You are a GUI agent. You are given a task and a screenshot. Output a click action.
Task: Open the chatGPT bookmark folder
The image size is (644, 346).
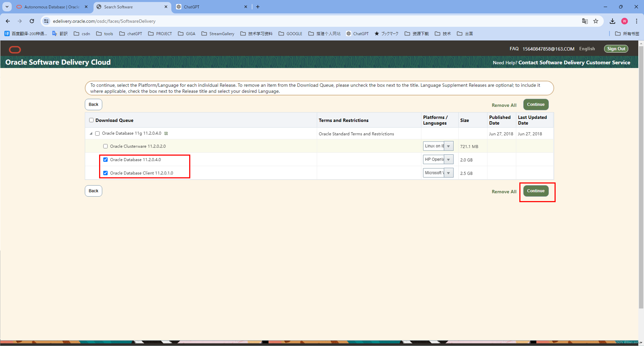(131, 33)
